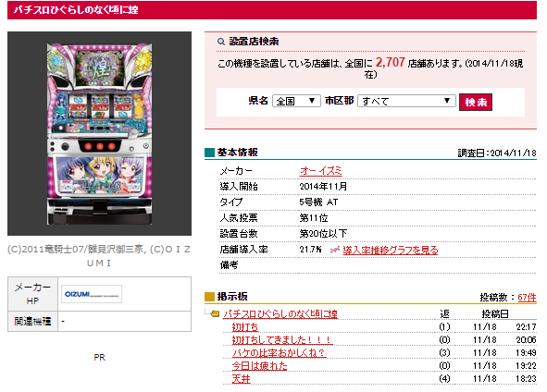Click the slot machine product image
The width and height of the screenshot is (547, 392).
pyautogui.click(x=99, y=134)
